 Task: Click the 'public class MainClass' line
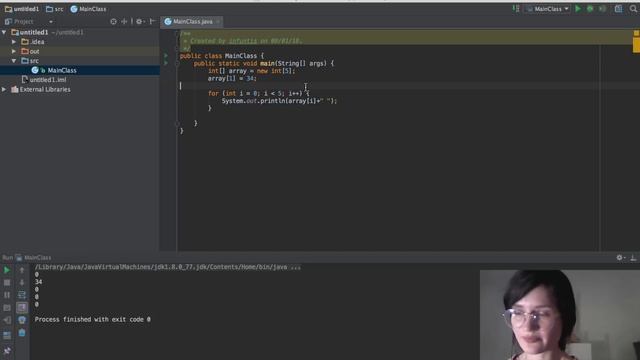222,56
